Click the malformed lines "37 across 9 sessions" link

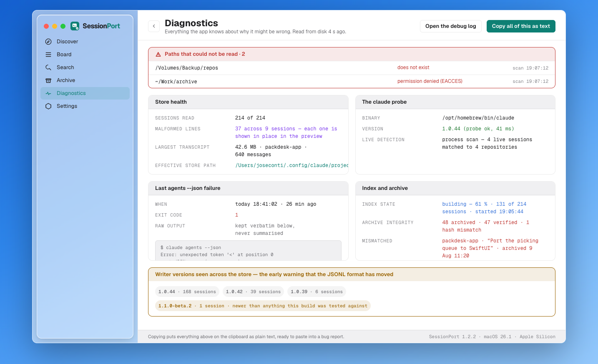pyautogui.click(x=286, y=132)
